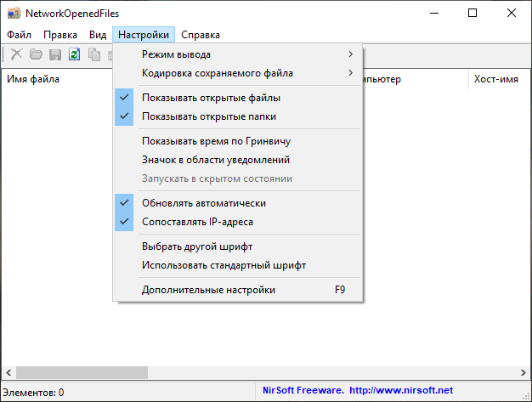Toggle 'Показывать открытые файлы' option

click(x=238, y=98)
